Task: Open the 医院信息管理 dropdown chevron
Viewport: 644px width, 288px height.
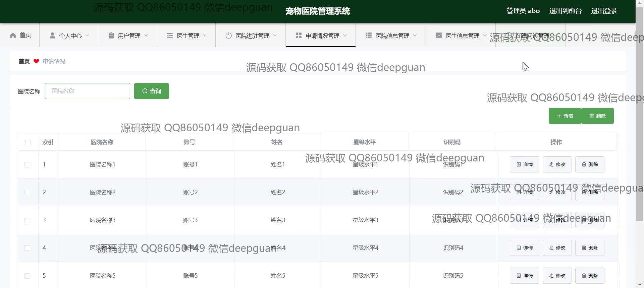Action: (415, 35)
